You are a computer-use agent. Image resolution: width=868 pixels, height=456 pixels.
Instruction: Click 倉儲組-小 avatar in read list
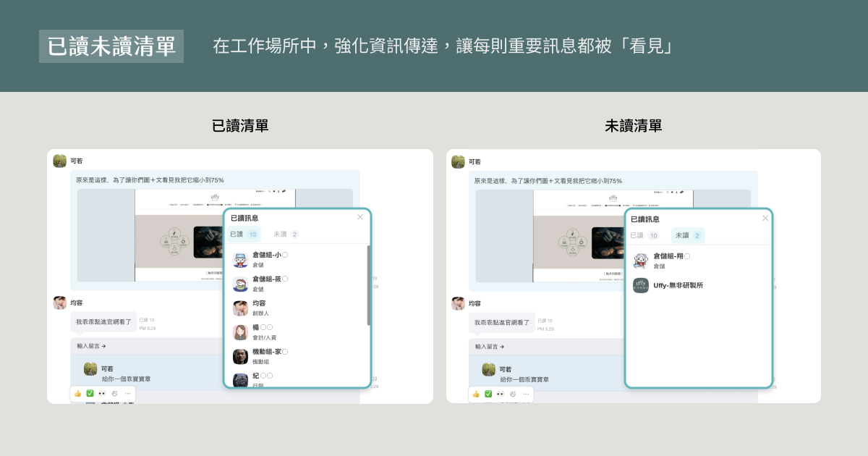point(241,259)
